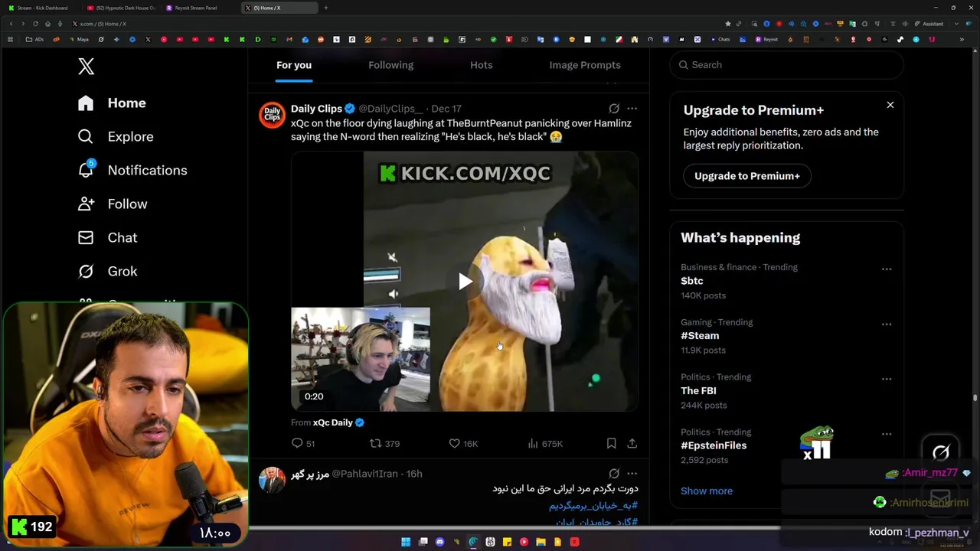Open more options on Daily Clips post
Image resolution: width=980 pixels, height=551 pixels.
coord(632,109)
